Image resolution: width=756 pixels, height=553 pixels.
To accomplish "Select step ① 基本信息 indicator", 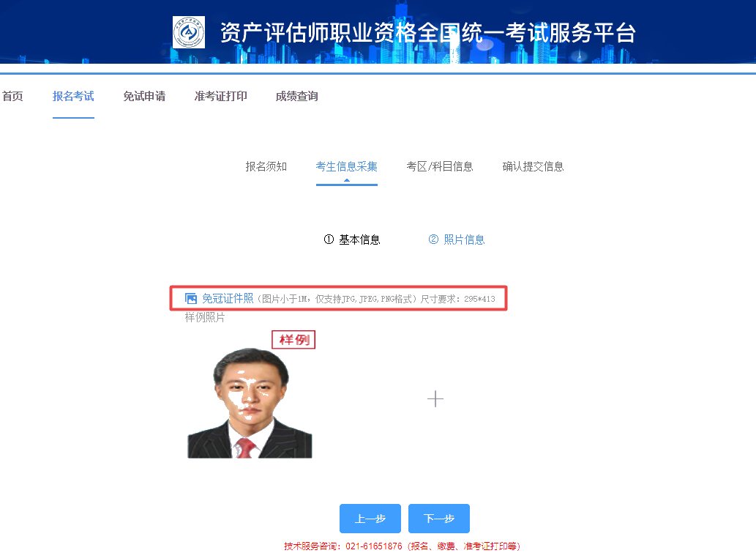I will (x=353, y=239).
